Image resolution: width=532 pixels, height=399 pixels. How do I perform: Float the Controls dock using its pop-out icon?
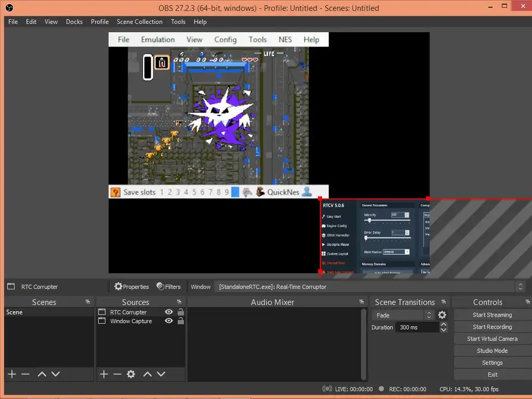[528, 302]
